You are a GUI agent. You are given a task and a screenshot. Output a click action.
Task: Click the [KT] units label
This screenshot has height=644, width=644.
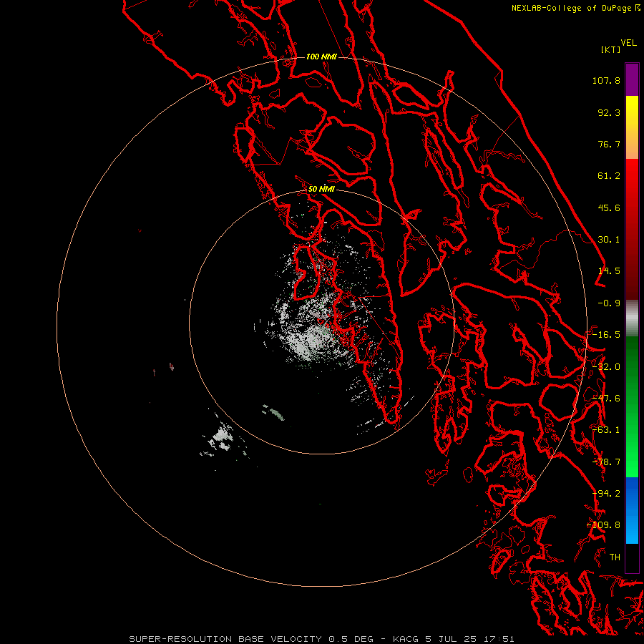point(611,49)
